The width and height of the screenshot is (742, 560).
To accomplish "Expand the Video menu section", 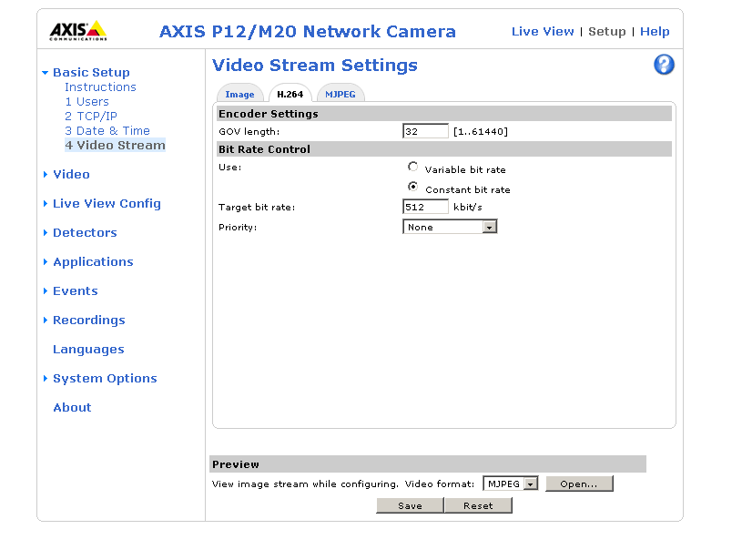I will click(x=71, y=174).
